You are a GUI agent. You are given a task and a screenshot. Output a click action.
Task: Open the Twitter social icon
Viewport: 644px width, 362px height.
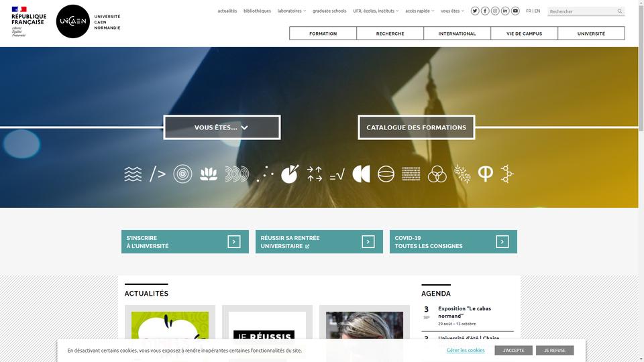point(475,11)
